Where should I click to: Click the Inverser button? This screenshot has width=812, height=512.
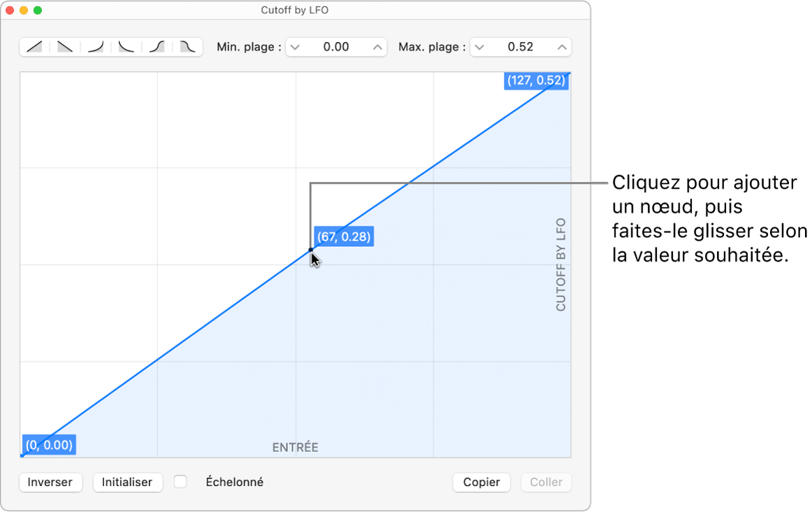[50, 482]
